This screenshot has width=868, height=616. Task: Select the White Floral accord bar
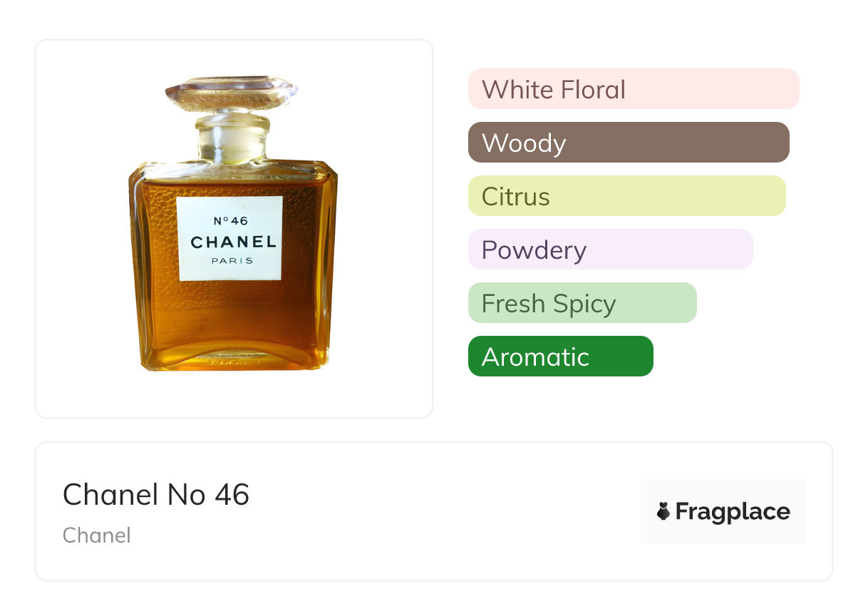point(633,89)
